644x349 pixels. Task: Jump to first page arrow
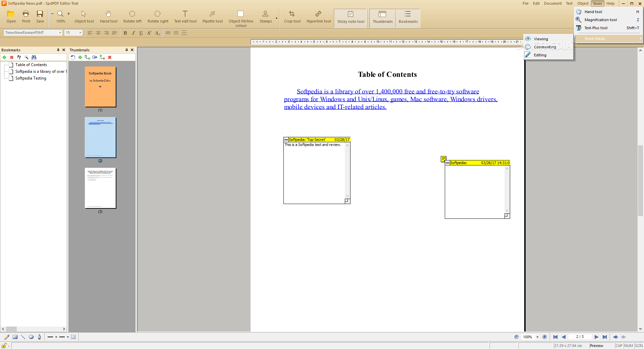555,337
